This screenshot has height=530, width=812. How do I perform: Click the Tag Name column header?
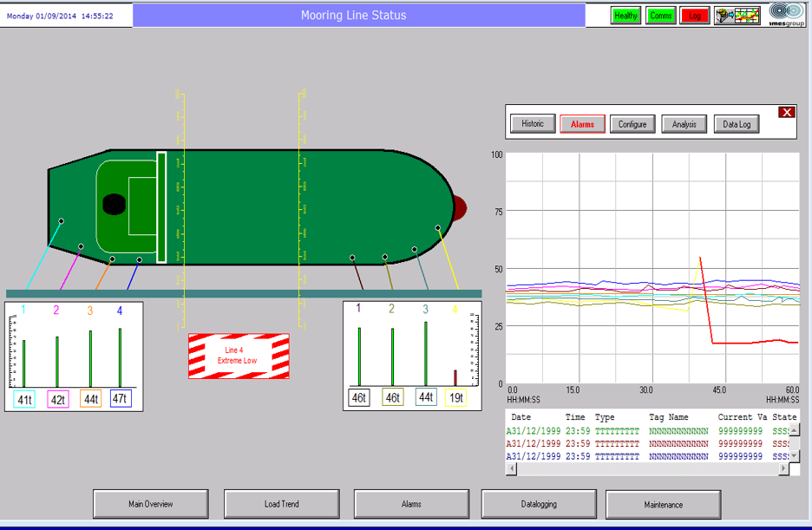pos(669,417)
